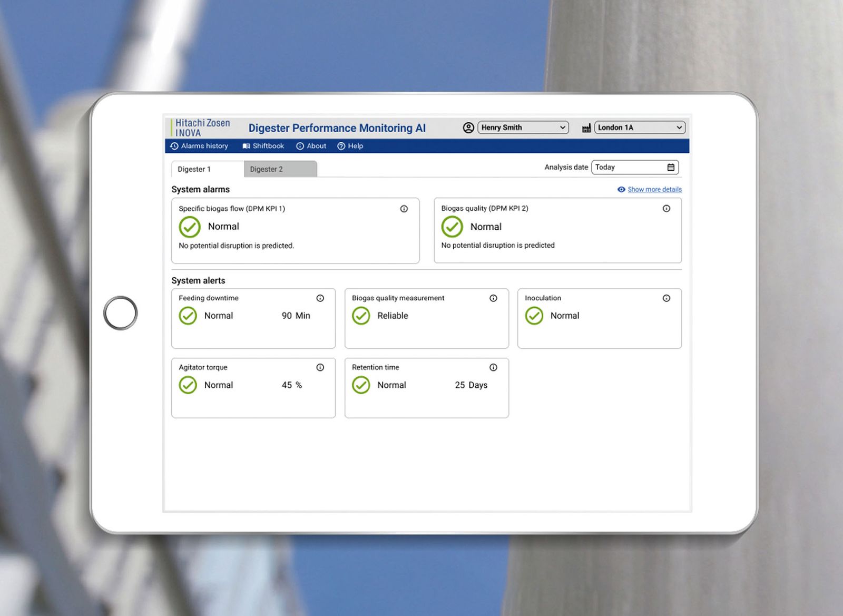Screen dimensions: 843x616
Task: Click the Analysis date Today field
Action: tap(629, 168)
